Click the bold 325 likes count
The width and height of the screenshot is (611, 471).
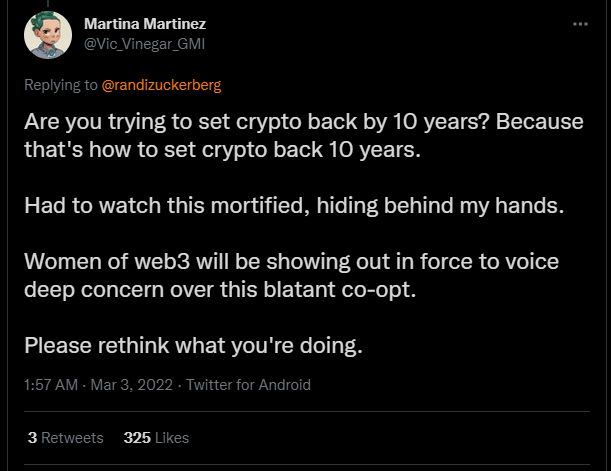(137, 438)
